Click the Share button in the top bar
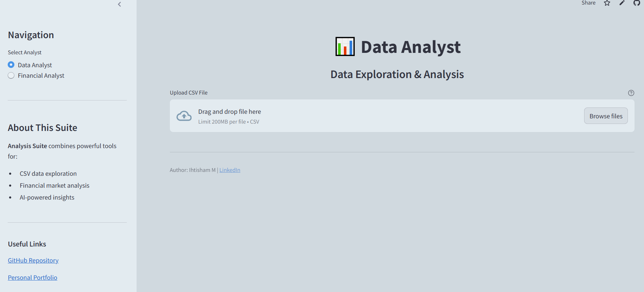This screenshot has height=292, width=644. click(x=588, y=3)
